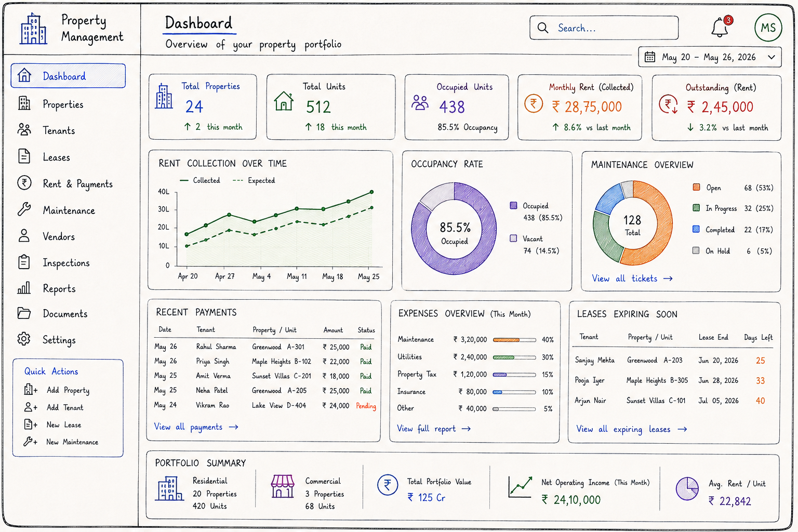
Task: Click the calendar icon in date range
Action: pyautogui.click(x=650, y=57)
